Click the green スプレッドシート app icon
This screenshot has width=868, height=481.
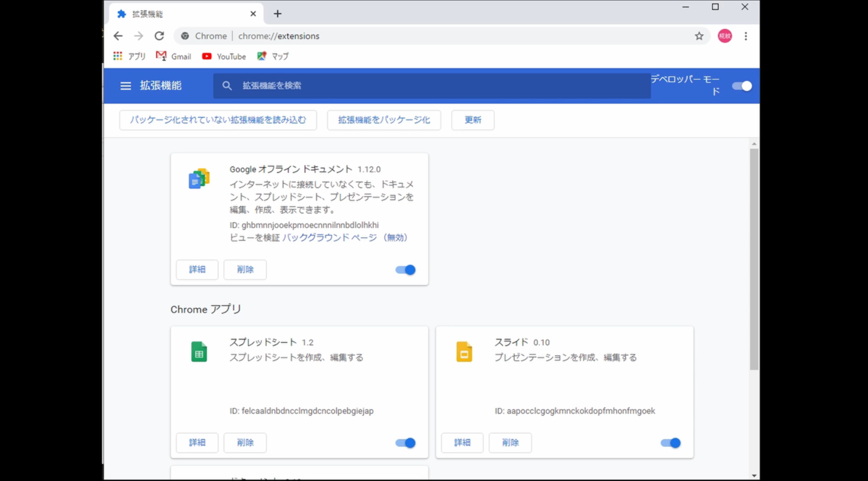(199, 352)
